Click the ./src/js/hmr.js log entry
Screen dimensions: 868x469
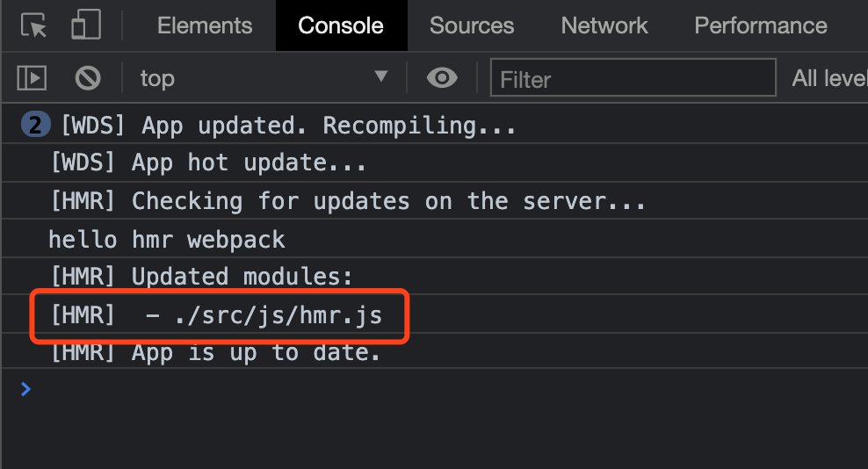264,314
